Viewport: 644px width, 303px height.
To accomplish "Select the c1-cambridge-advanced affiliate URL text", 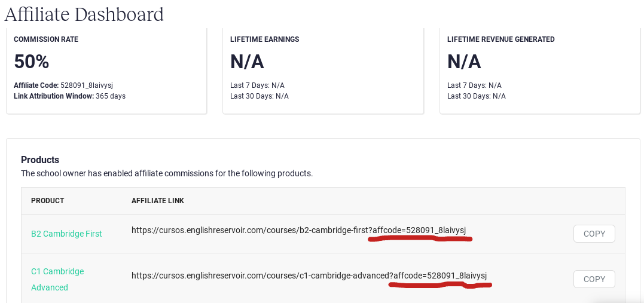I will [309, 276].
